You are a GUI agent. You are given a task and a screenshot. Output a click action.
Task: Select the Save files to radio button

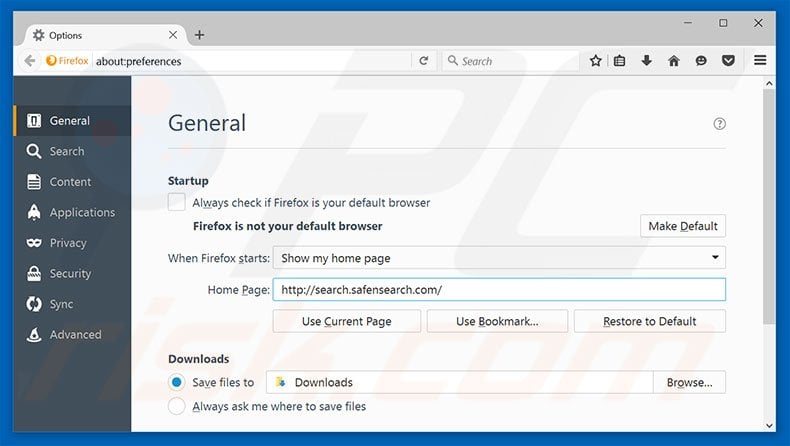point(176,383)
